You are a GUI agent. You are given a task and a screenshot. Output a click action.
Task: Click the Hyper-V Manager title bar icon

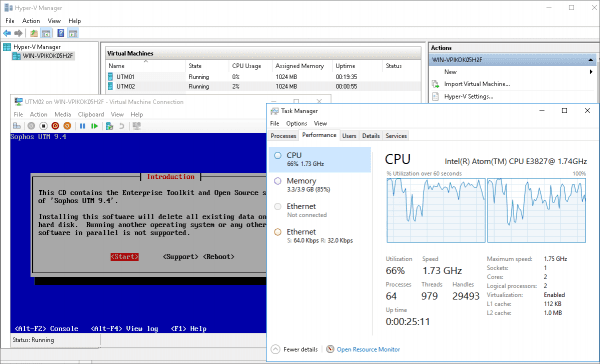8,8
